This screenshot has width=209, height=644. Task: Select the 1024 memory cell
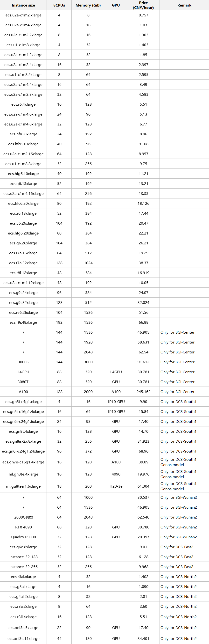(x=88, y=263)
